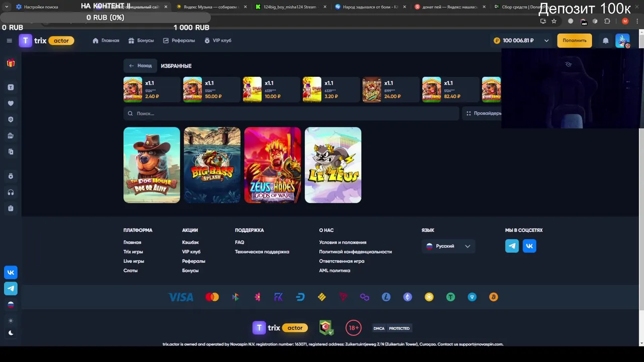Open Ответственная игра footer link
Screen dimensions: 644x362
[x=342, y=261]
